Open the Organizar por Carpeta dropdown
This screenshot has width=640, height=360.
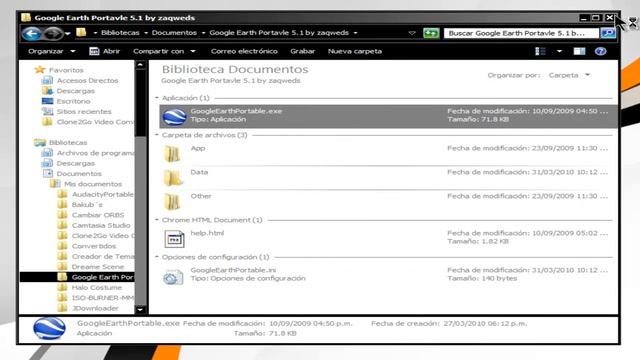(569, 75)
